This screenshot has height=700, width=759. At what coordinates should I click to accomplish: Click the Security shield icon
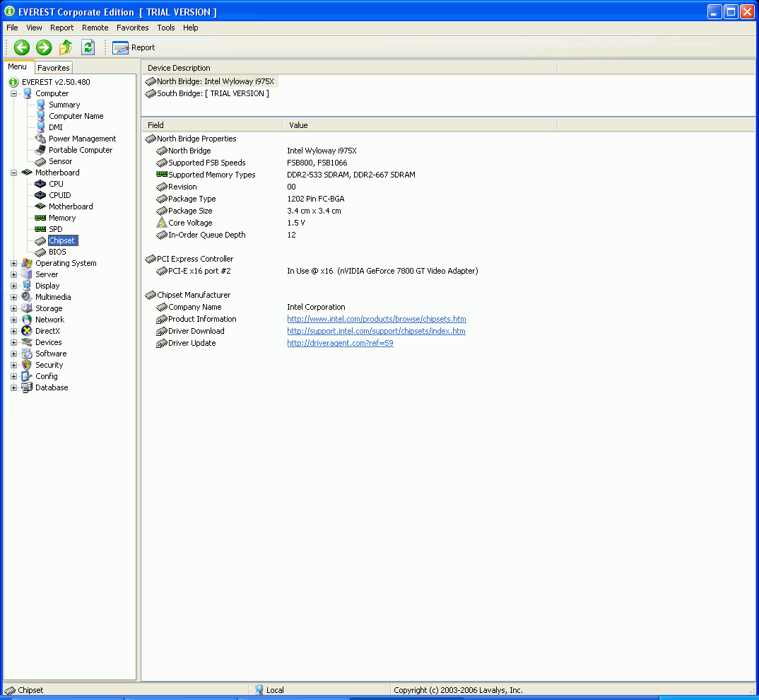pos(27,365)
